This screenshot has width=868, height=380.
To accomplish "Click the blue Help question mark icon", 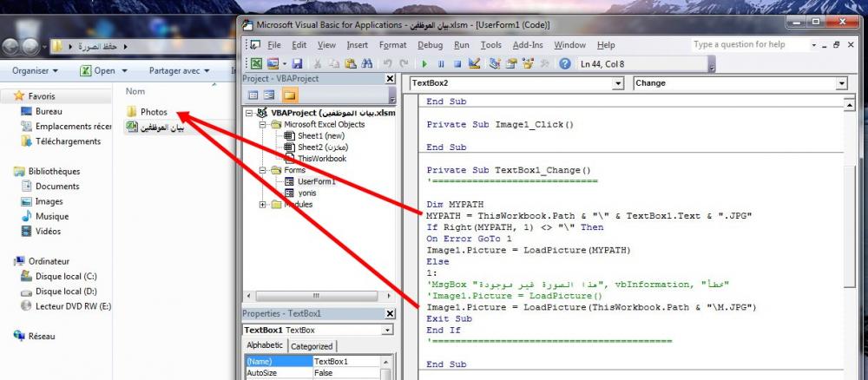I will click(x=565, y=64).
